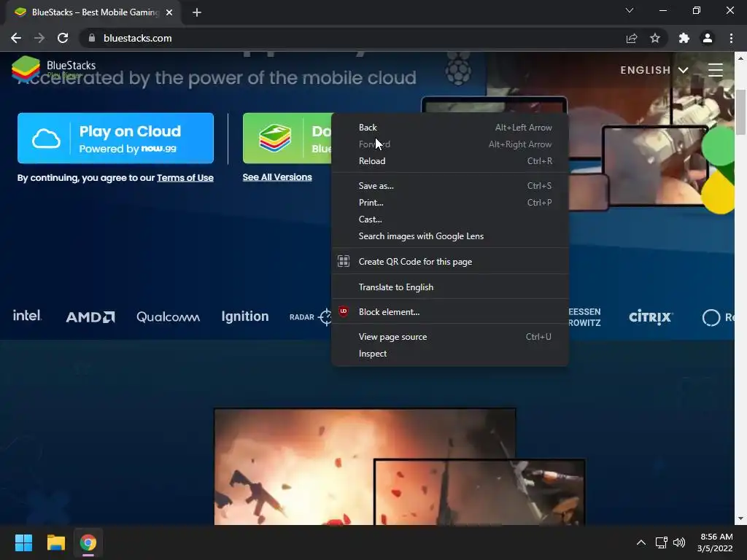Open the Chrome profile avatar icon

[708, 38]
